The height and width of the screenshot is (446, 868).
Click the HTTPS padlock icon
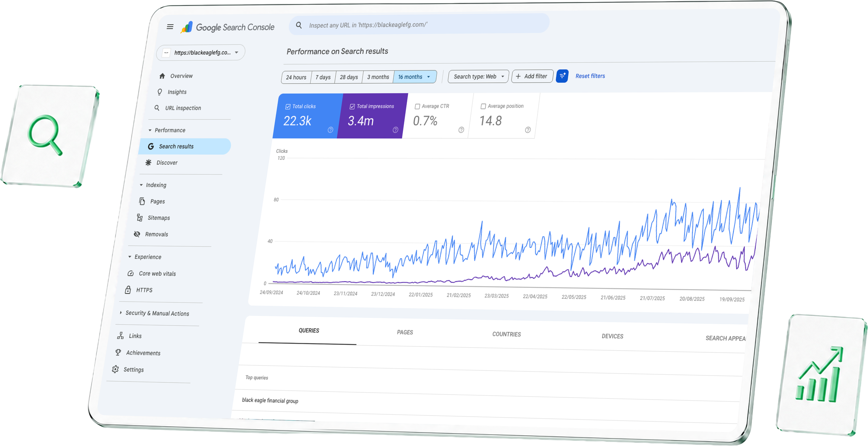tap(128, 290)
